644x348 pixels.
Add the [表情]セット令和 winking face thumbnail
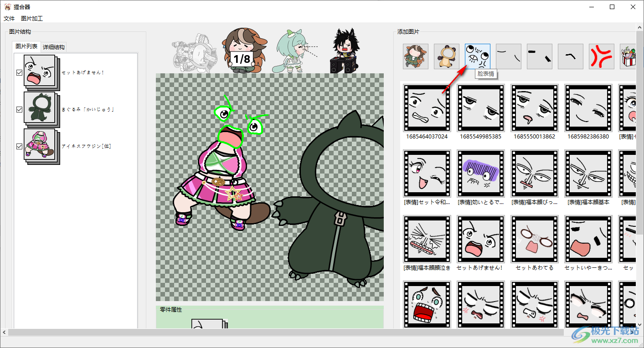pyautogui.click(x=427, y=174)
